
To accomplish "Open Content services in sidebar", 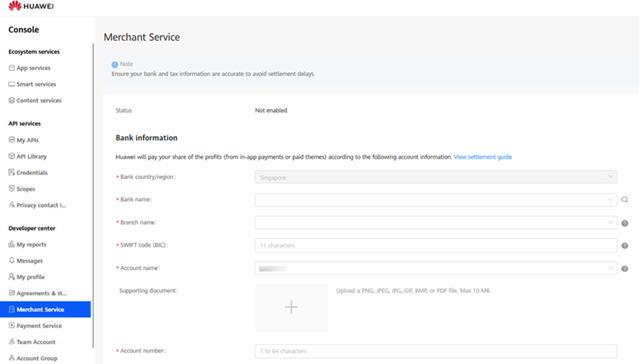I will click(39, 101).
